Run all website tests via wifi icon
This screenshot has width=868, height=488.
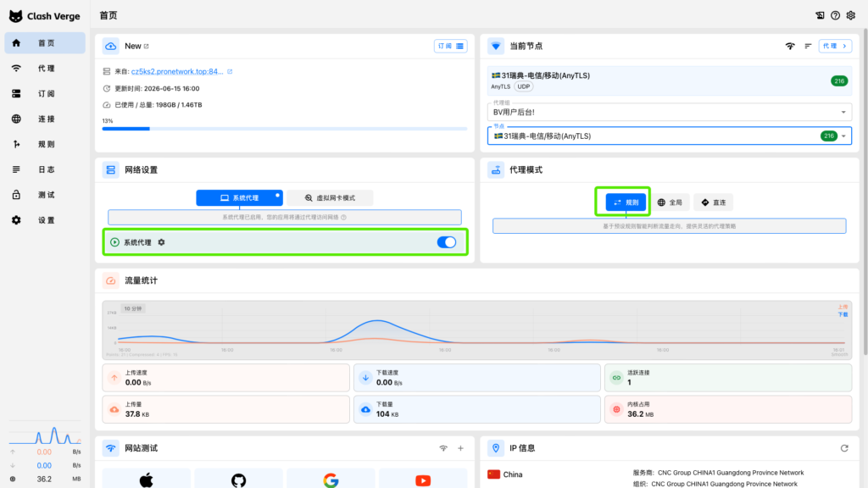pos(443,448)
